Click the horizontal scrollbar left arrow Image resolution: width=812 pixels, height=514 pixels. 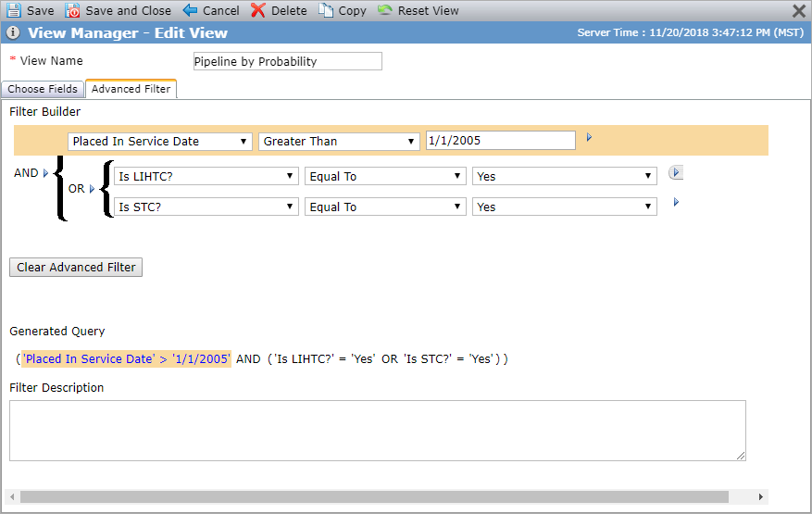[x=12, y=497]
